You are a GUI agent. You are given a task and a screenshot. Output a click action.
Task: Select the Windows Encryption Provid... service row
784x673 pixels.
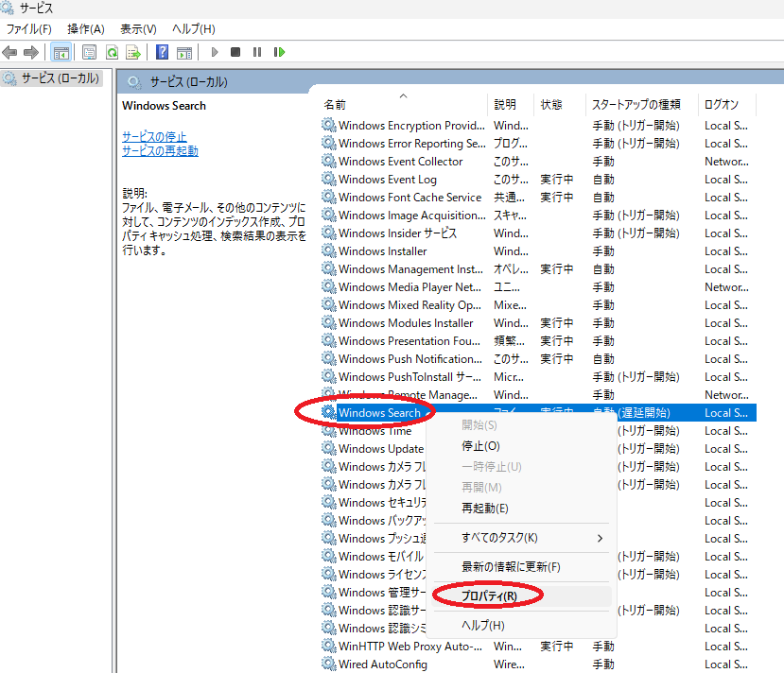click(538, 125)
